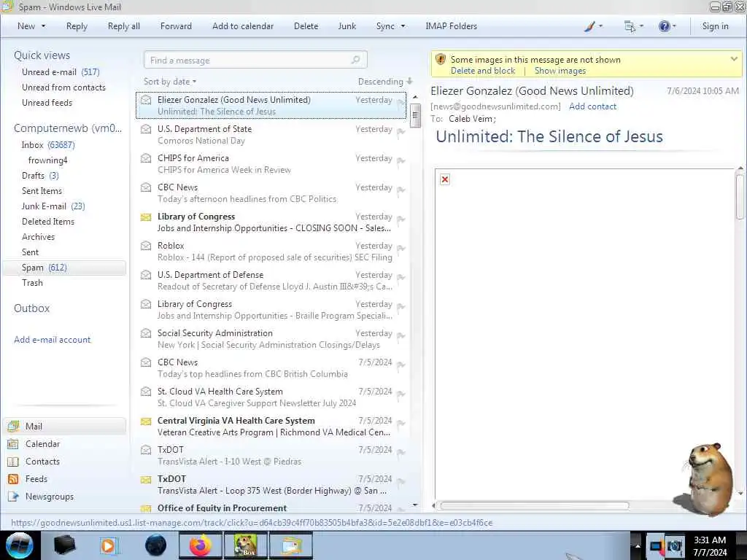Show hidden system tray icons arrow
The height and width of the screenshot is (560, 747).
pos(638,545)
